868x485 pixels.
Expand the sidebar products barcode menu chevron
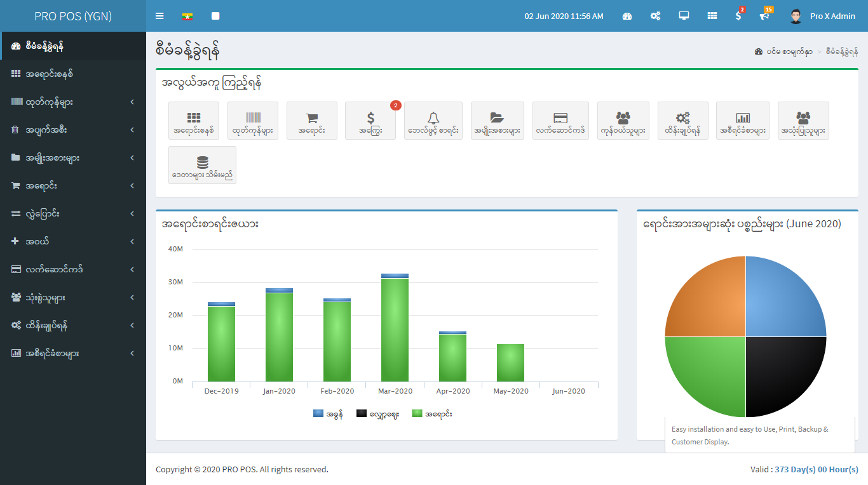(132, 102)
